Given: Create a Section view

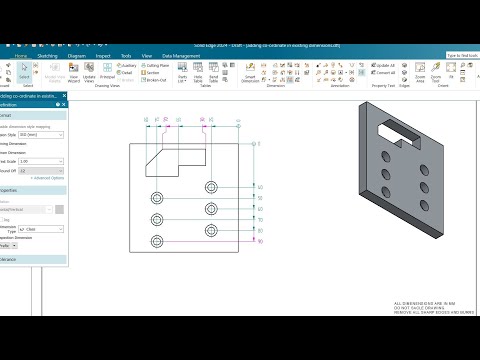Looking at the screenshot, I should [x=150, y=73].
